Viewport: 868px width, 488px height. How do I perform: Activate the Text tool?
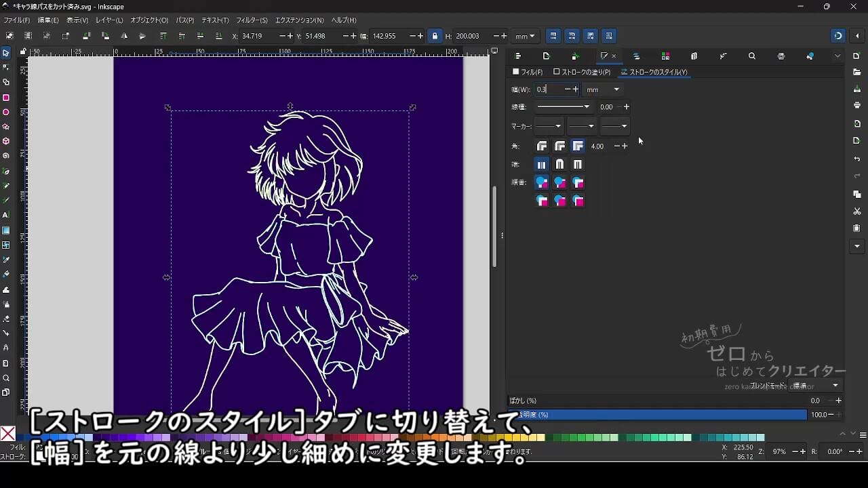coord(6,215)
